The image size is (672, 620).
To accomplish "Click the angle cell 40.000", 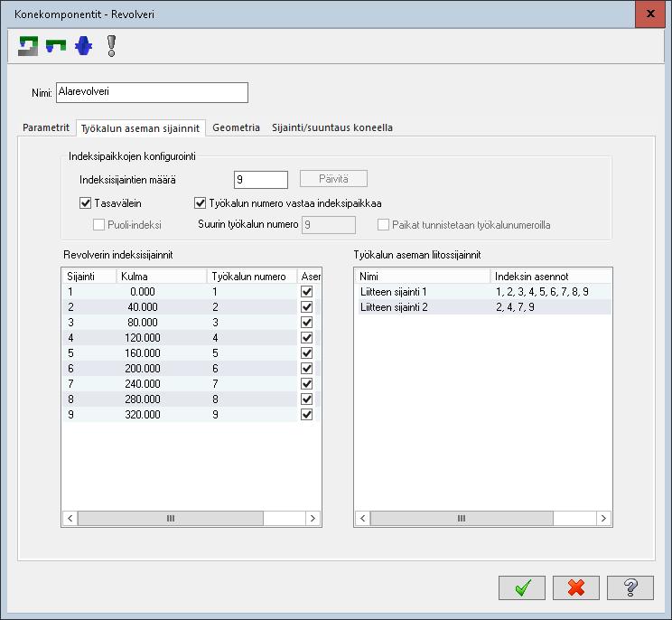I will click(x=143, y=307).
